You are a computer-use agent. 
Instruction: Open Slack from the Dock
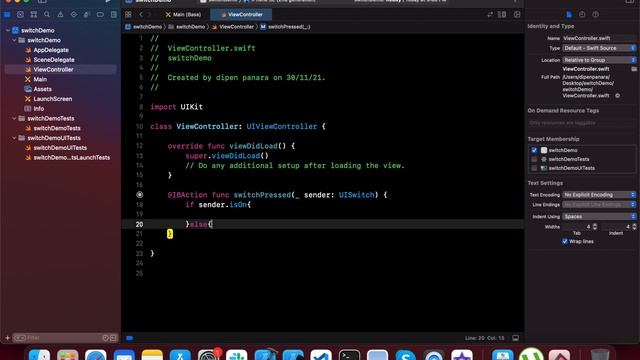click(237, 355)
